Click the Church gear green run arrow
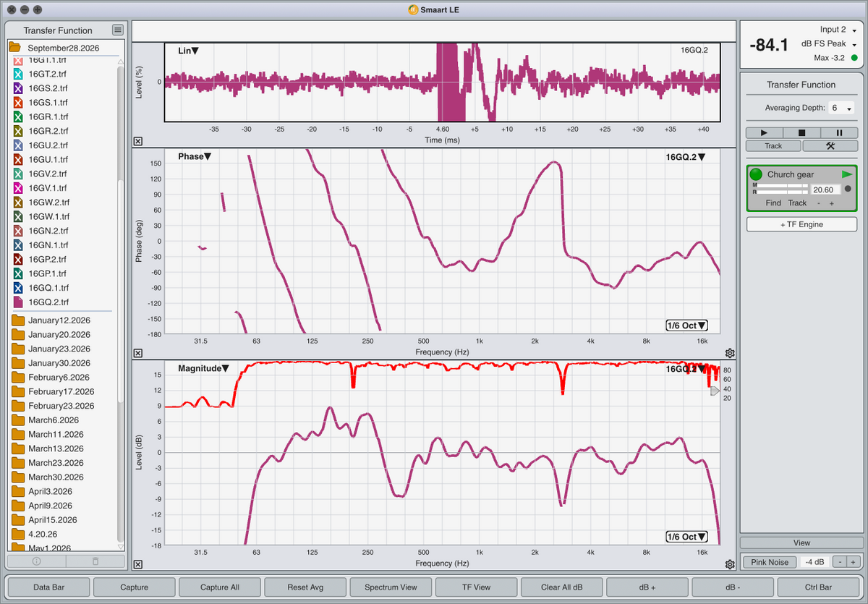The height and width of the screenshot is (604, 868). pyautogui.click(x=847, y=174)
